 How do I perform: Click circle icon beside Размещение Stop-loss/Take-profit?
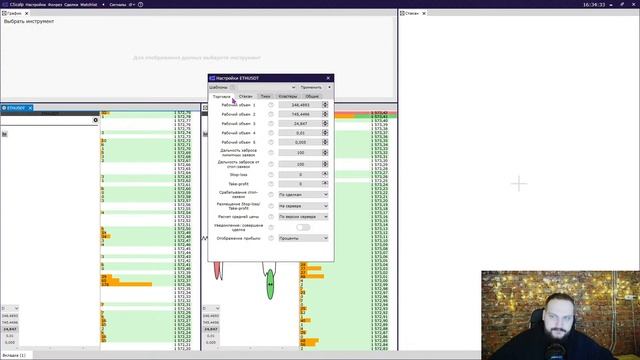click(271, 206)
